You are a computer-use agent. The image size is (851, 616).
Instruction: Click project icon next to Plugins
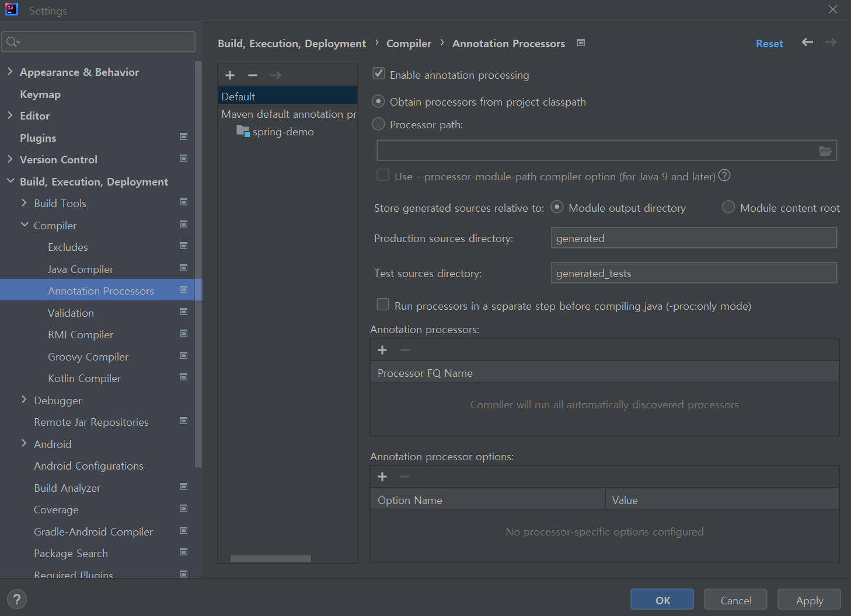(x=183, y=136)
